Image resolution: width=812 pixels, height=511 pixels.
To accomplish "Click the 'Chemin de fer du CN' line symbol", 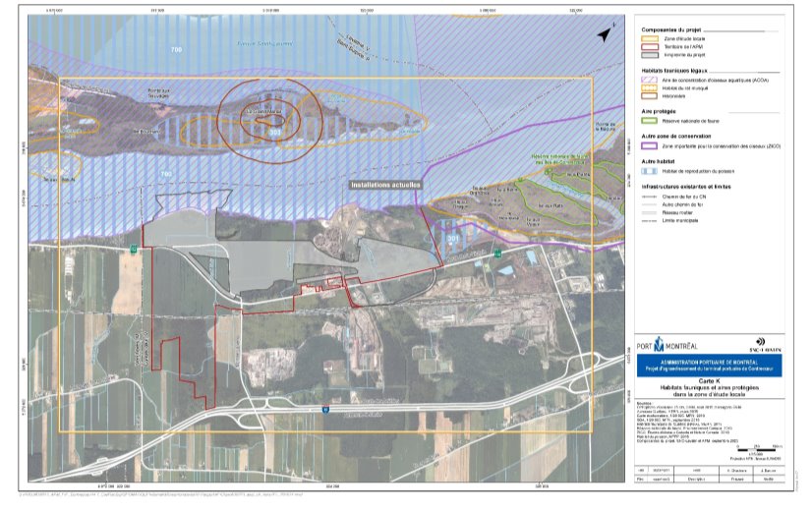I will click(650, 197).
